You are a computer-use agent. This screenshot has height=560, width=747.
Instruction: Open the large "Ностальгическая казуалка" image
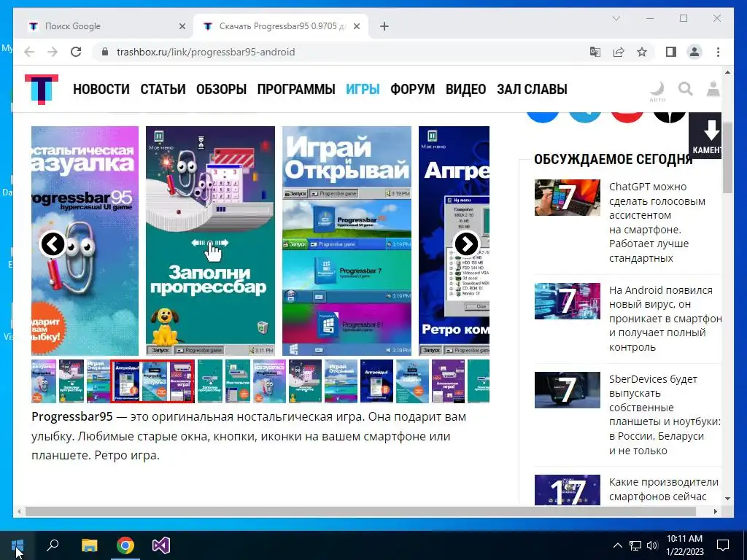pyautogui.click(x=85, y=241)
